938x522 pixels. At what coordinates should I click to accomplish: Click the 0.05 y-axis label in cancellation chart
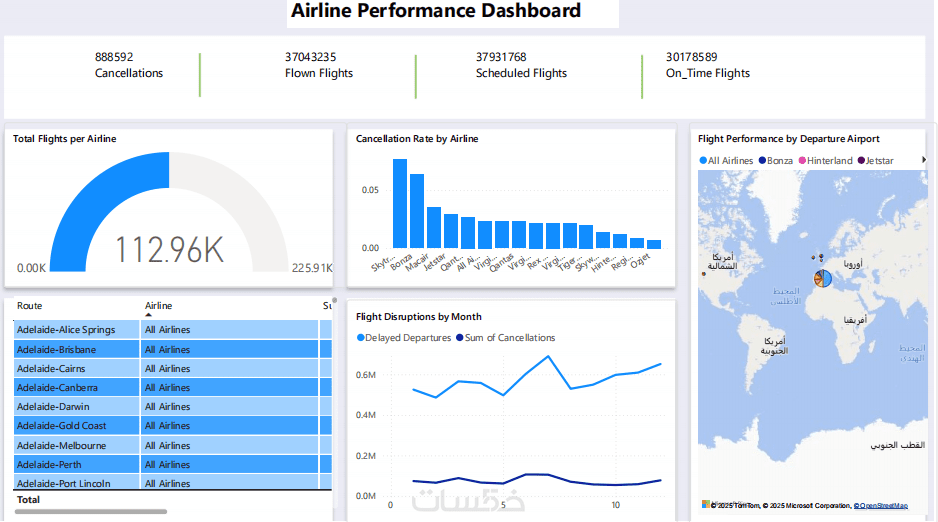(370, 190)
